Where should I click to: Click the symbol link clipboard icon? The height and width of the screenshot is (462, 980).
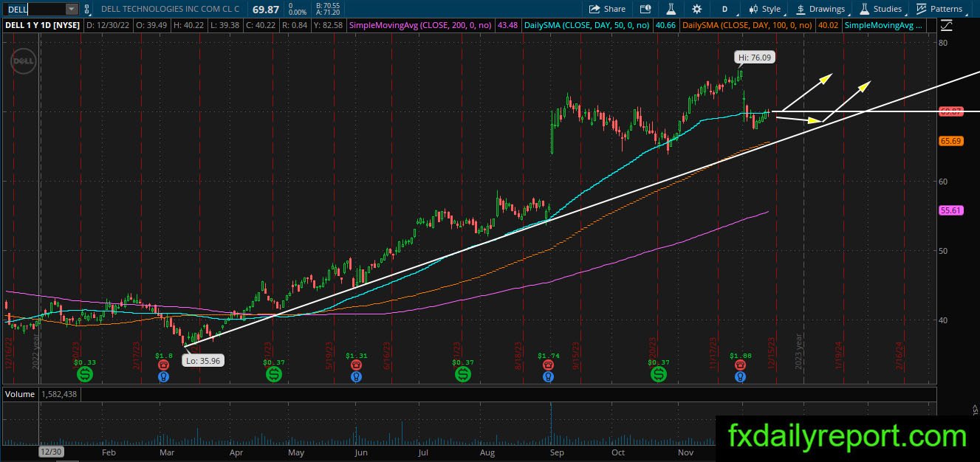pos(88,9)
